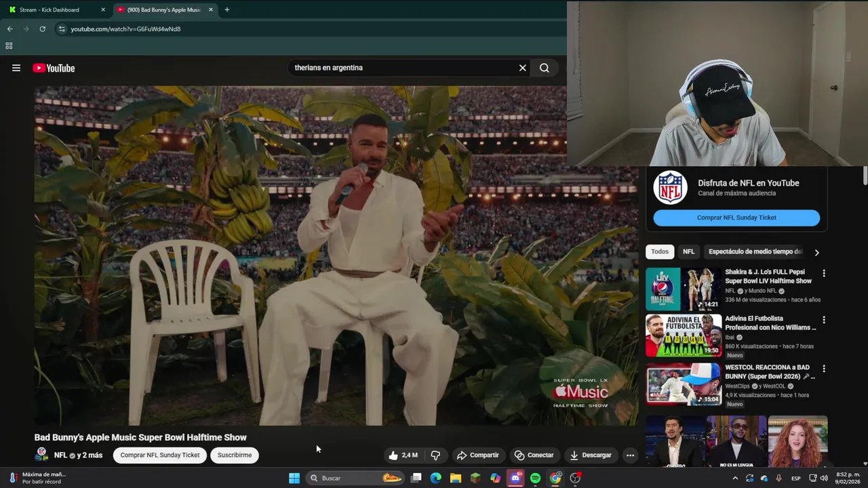This screenshot has width=868, height=488.
Task: Open NFL logo in promo card
Action: 670,188
